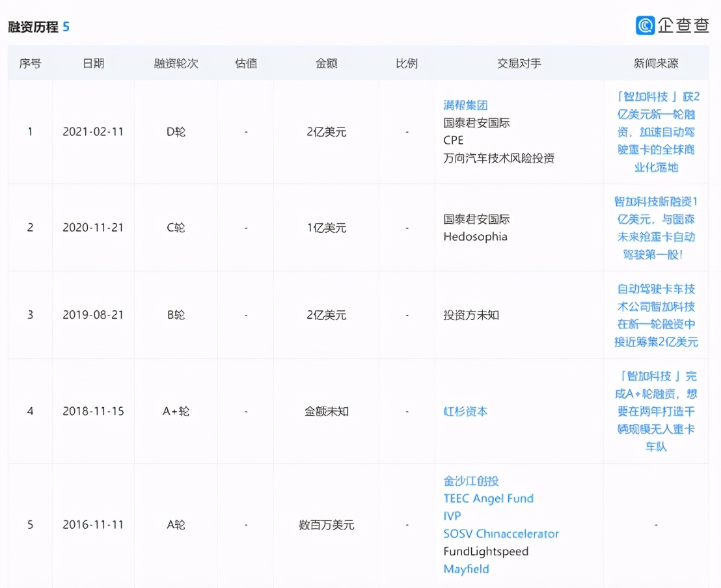Viewport: 721px width, 588px height.
Task: Click the 日期 column header
Action: [93, 63]
